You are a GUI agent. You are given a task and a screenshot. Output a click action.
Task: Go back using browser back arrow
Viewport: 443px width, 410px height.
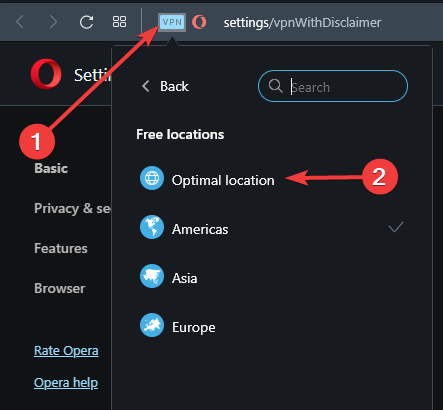[20, 22]
